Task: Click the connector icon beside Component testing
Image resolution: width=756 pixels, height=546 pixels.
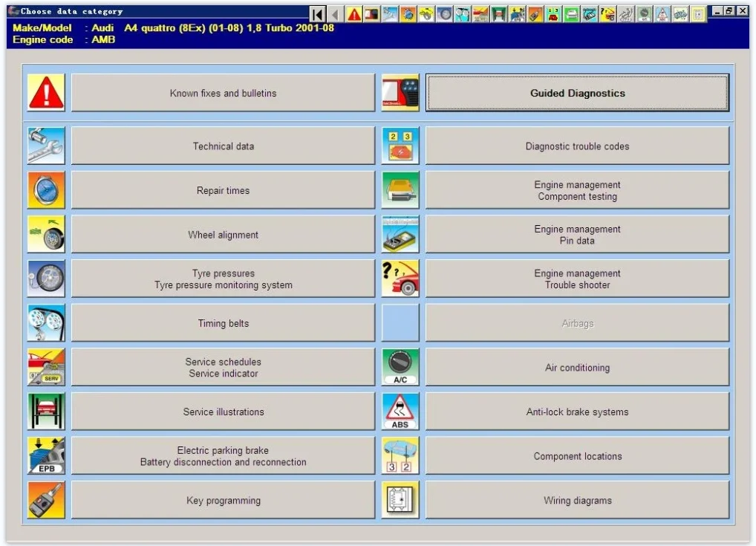Action: 400,190
